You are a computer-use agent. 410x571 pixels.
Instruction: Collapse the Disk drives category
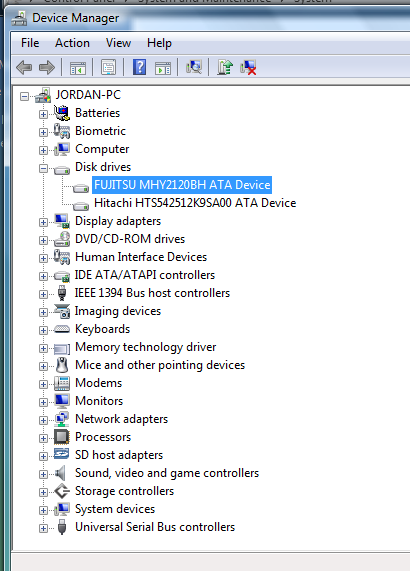(43, 168)
